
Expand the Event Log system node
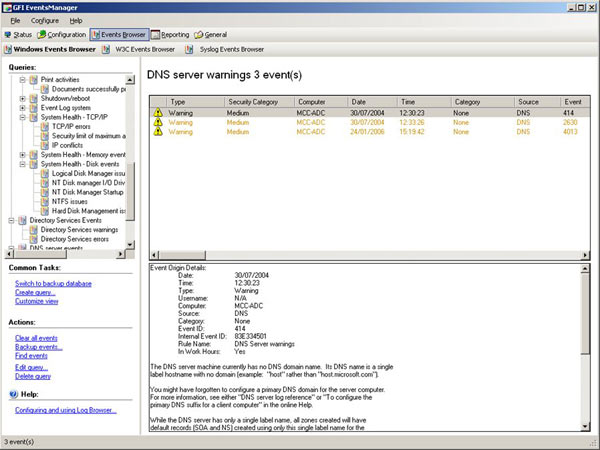click(x=23, y=108)
